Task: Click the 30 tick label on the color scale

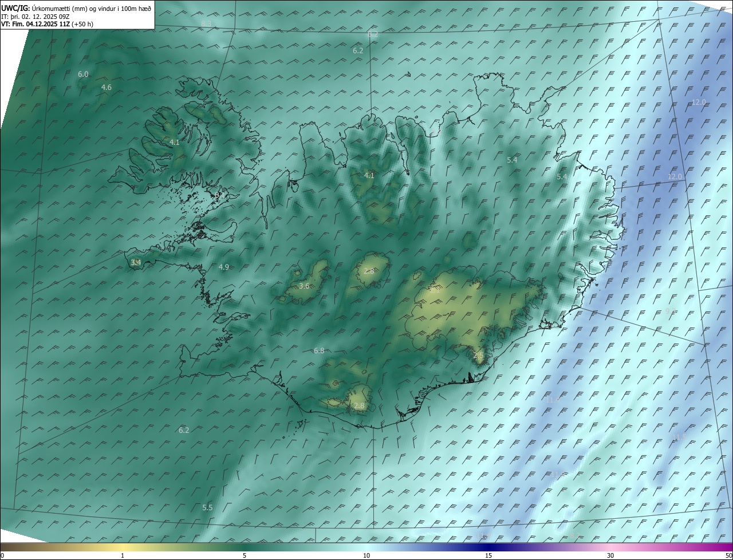Action: pyautogui.click(x=610, y=555)
